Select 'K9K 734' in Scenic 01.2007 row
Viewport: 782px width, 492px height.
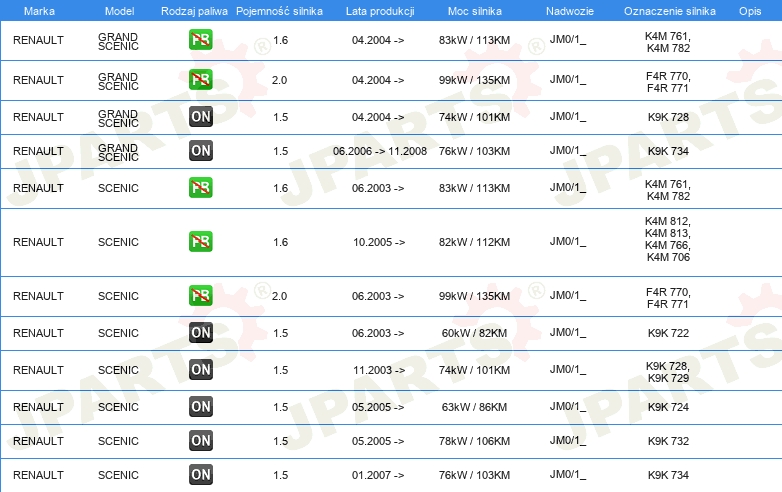(x=668, y=475)
